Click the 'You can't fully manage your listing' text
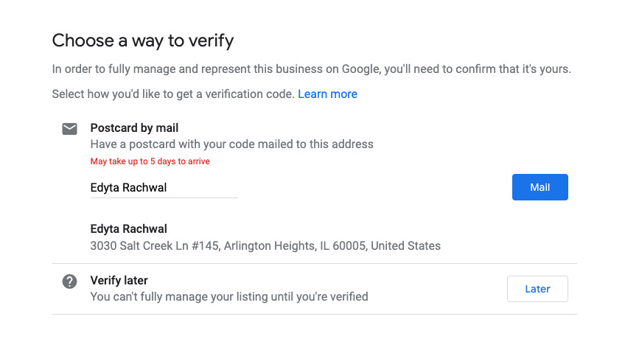Image resolution: width=625 pixels, height=364 pixels. (228, 297)
